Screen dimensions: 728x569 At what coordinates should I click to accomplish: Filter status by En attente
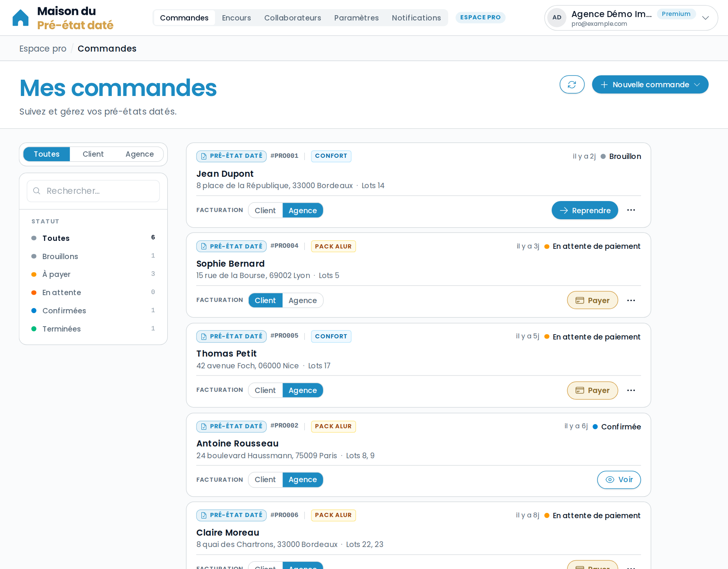point(93,292)
